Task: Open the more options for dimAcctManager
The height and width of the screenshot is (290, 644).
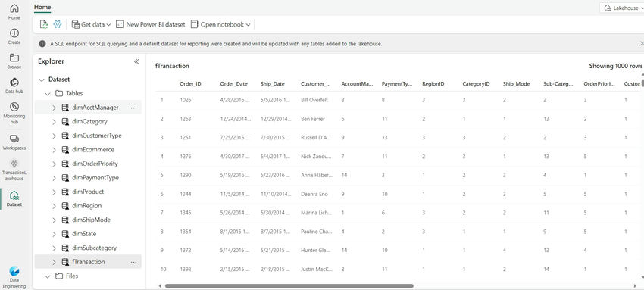Action: point(133,108)
